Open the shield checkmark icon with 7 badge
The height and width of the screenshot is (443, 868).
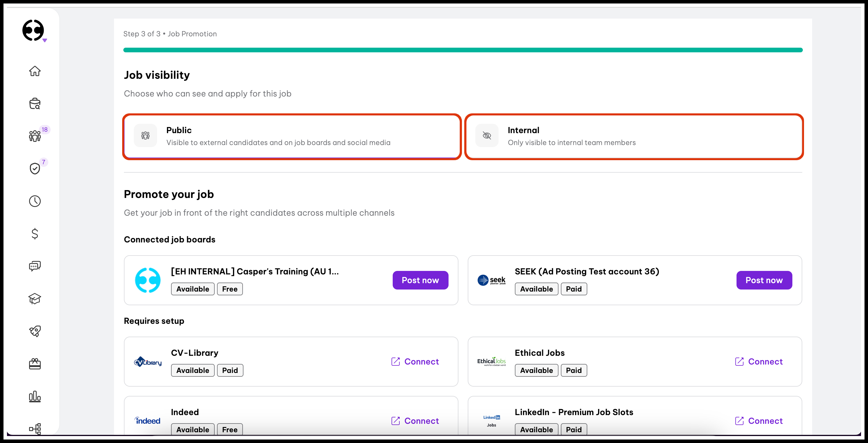(x=35, y=168)
